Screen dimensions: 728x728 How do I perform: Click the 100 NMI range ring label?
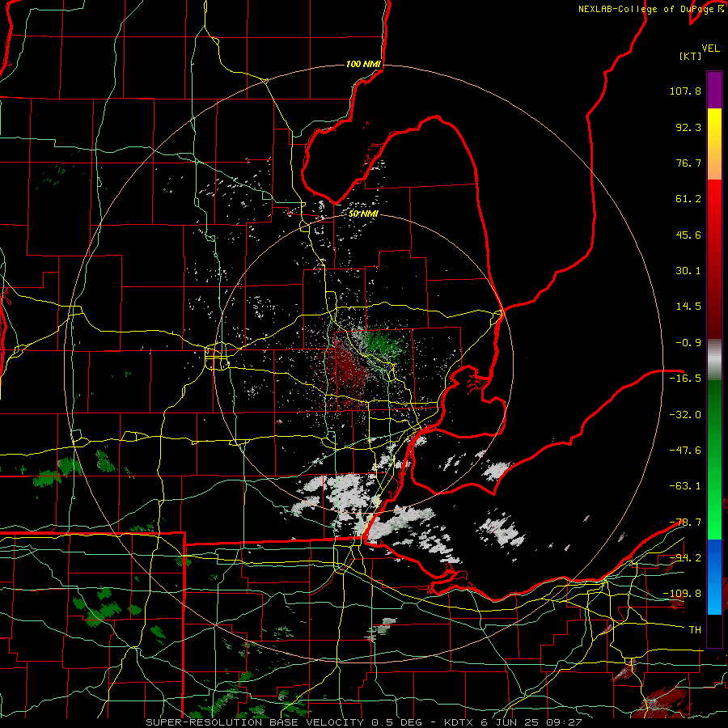(x=363, y=64)
